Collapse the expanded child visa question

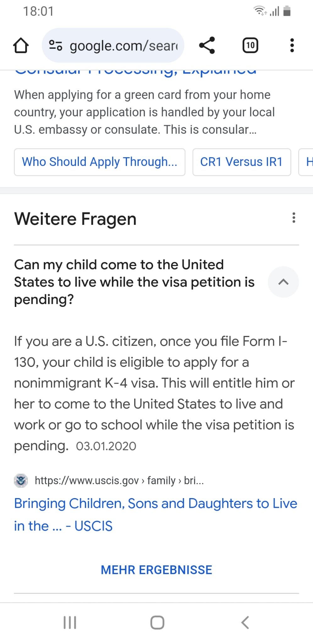[x=283, y=282]
